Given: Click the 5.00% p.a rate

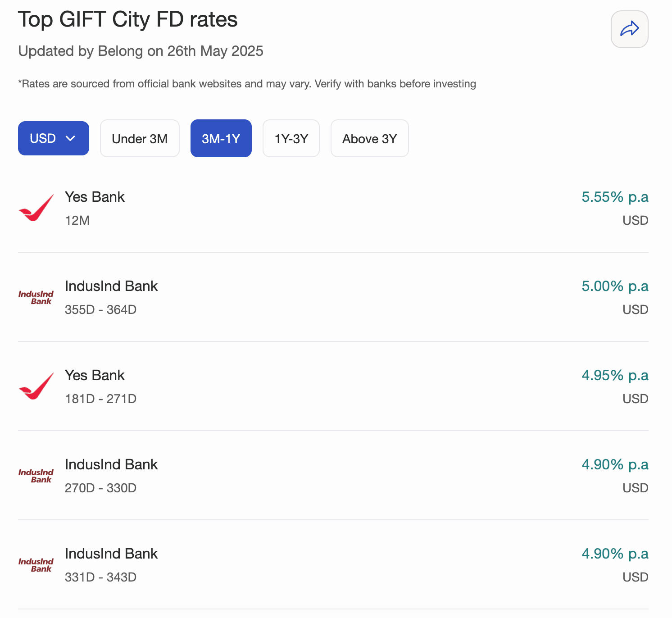Looking at the screenshot, I should coord(615,286).
